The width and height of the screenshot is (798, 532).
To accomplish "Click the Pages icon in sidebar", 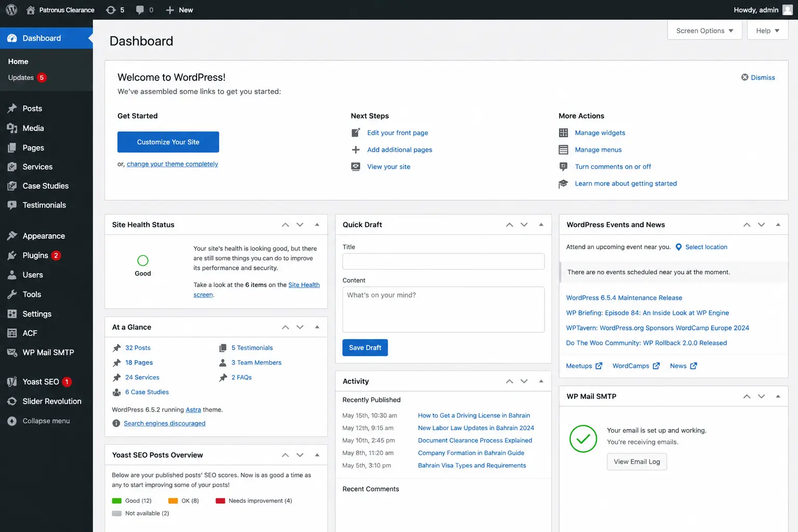I will pos(12,148).
